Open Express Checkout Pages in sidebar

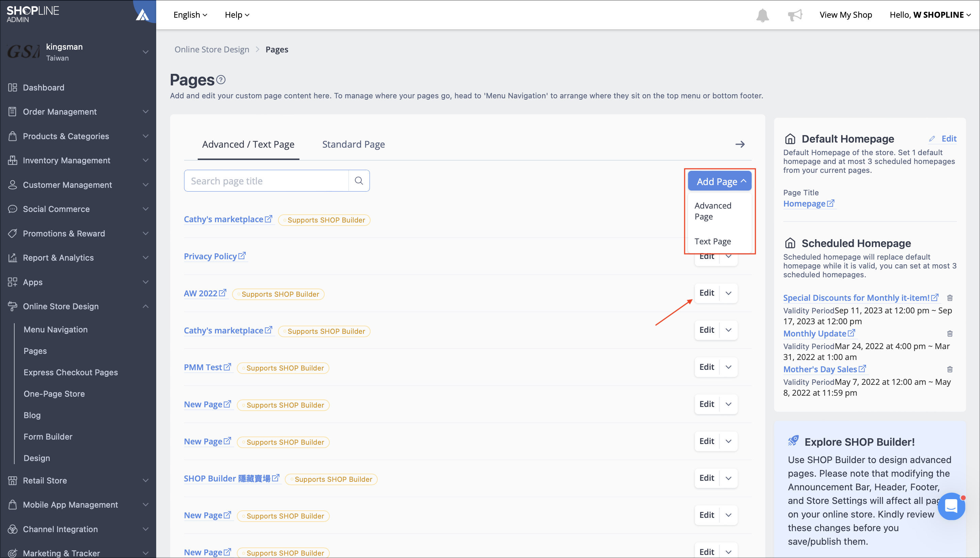click(70, 372)
